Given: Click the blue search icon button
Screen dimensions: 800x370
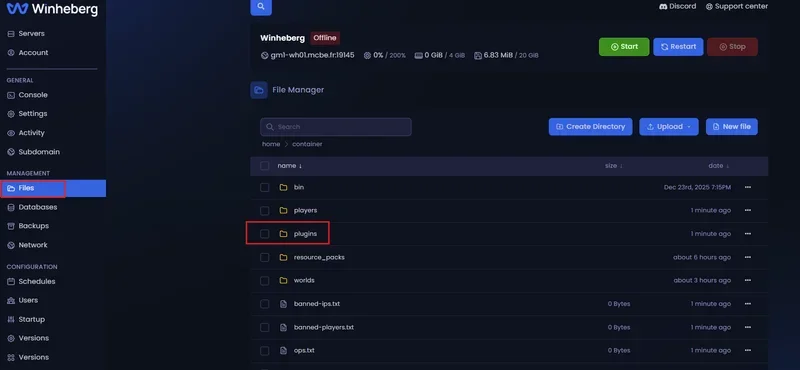Looking at the screenshot, I should tap(261, 7).
